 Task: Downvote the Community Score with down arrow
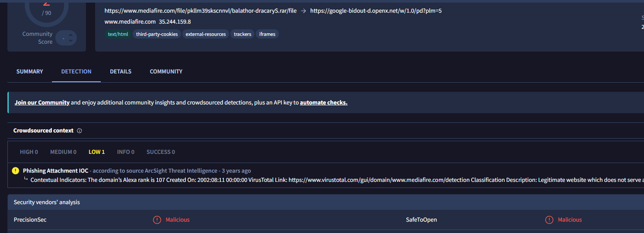pos(71,42)
